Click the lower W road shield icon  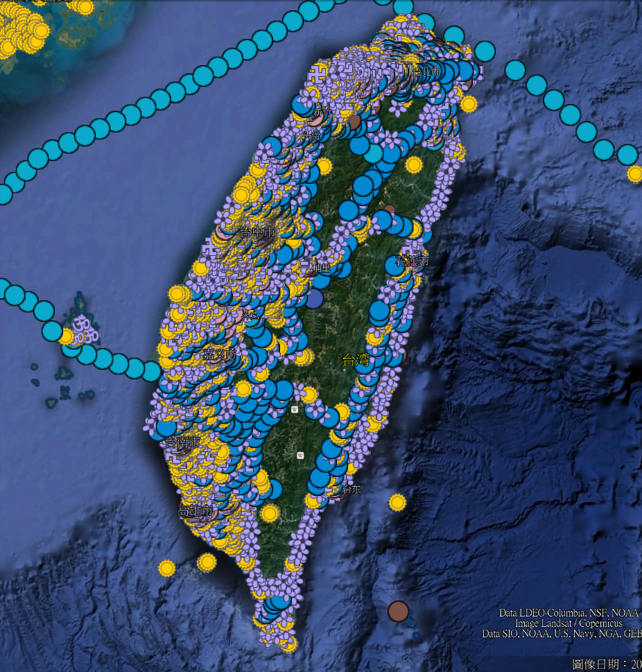coord(300,455)
